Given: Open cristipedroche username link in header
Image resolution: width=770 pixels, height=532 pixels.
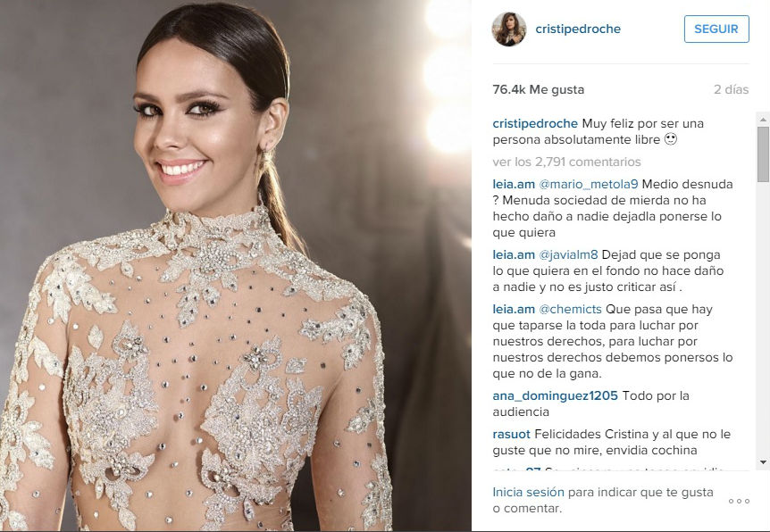Looking at the screenshot, I should (x=578, y=29).
